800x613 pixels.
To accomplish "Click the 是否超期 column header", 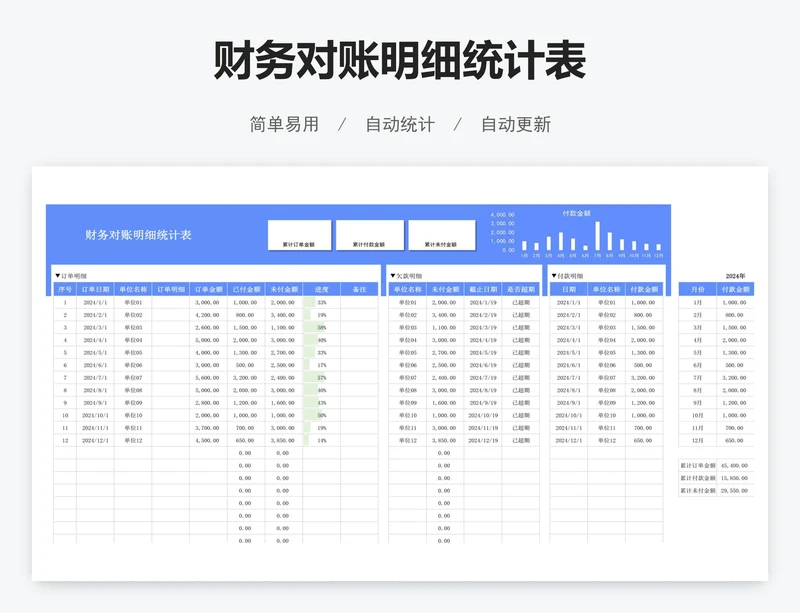I will [x=521, y=289].
